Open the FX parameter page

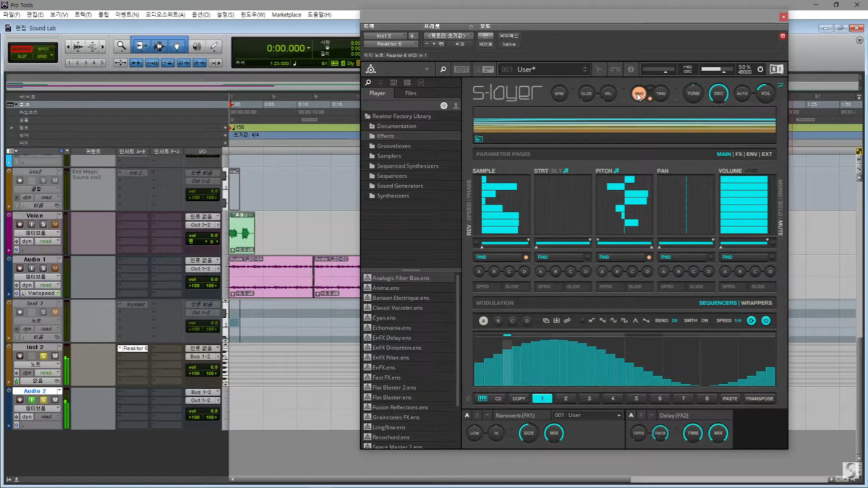pos(739,154)
